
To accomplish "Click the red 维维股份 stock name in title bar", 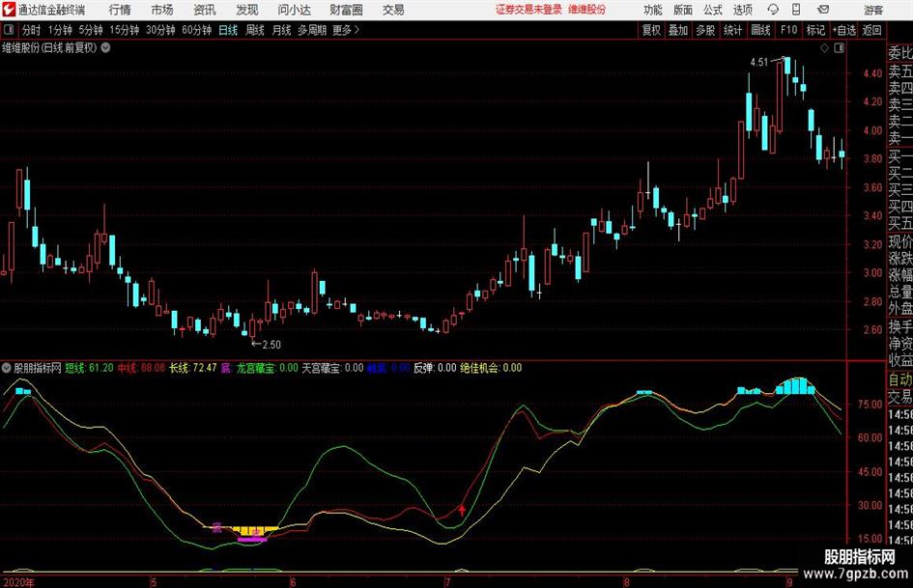I will pyautogui.click(x=587, y=10).
